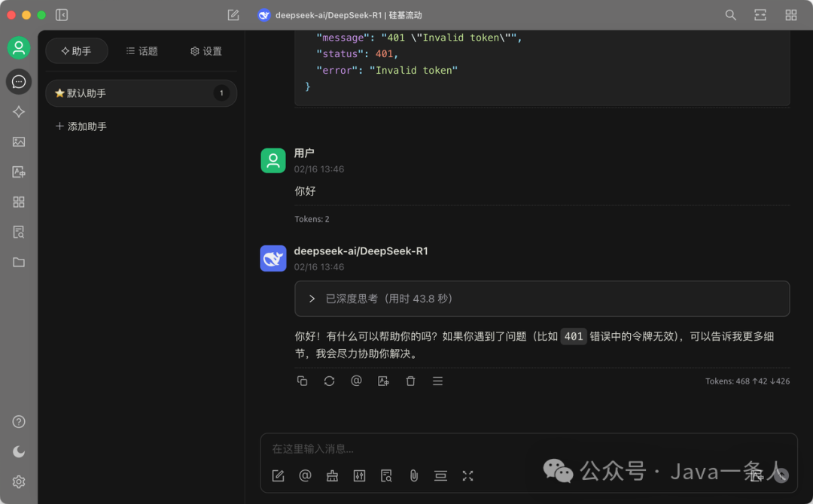
Task: Click clear context icon in input toolbar
Action: (440, 475)
